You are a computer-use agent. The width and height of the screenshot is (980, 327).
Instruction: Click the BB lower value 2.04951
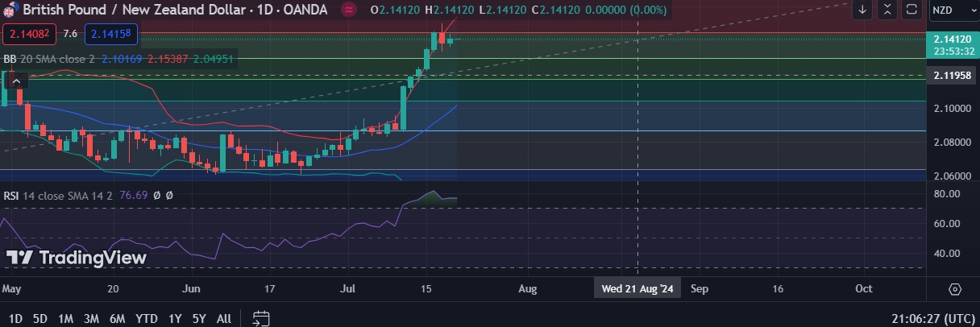click(x=214, y=59)
